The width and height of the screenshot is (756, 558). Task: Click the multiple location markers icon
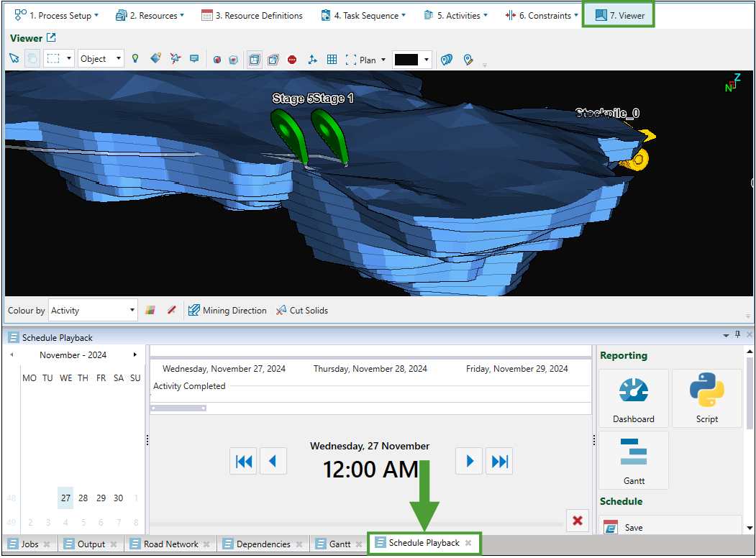click(447, 60)
